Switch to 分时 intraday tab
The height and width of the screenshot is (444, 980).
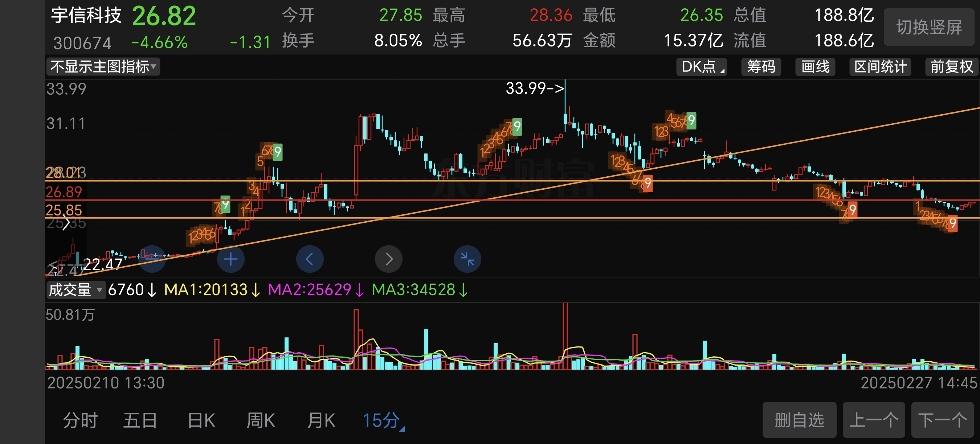click(x=80, y=420)
